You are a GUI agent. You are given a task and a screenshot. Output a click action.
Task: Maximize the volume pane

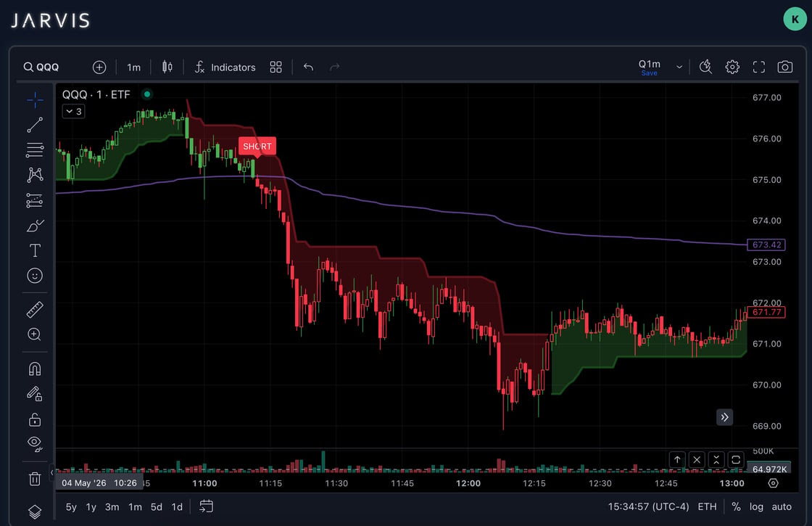735,460
